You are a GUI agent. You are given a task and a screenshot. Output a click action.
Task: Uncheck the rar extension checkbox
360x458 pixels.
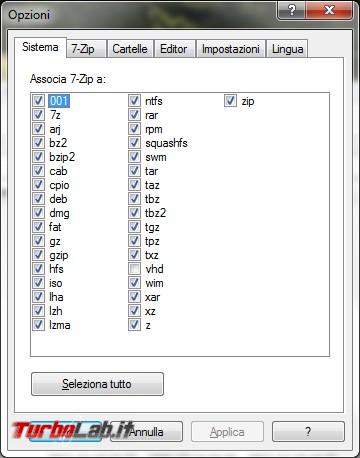coord(134,115)
